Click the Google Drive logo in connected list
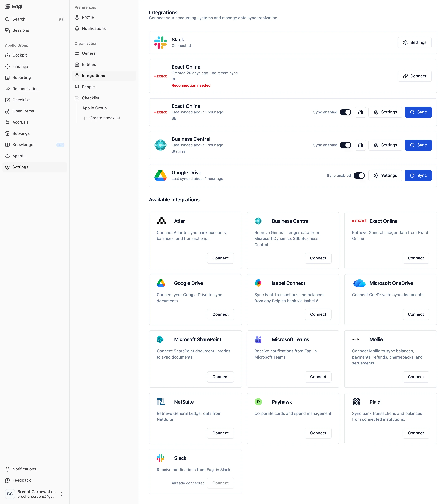Screen dimensions: 447x504 click(x=160, y=176)
